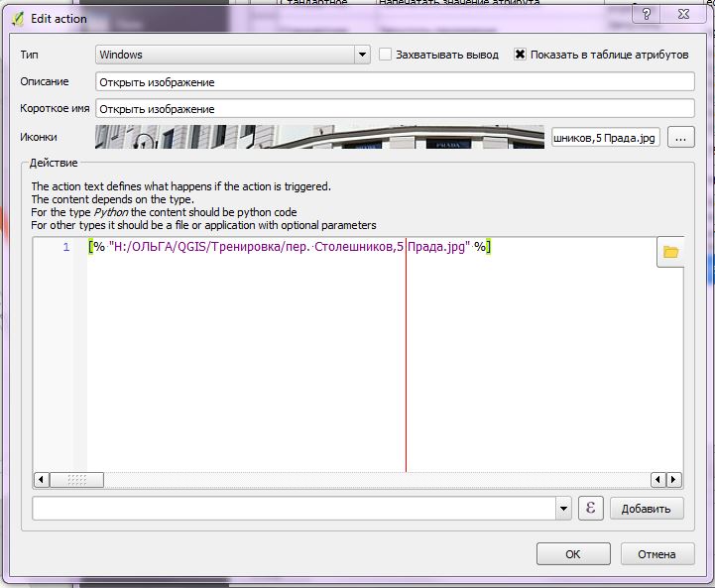Viewport: 715px width, 588px height.
Task: Open the folder browse icon in action editor
Action: (x=670, y=252)
